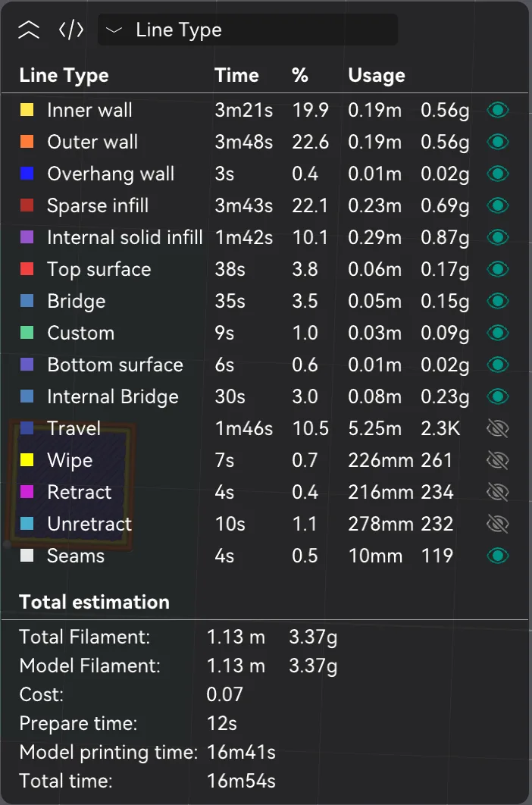532x805 pixels.
Task: Click the Seams count 119
Action: click(437, 556)
